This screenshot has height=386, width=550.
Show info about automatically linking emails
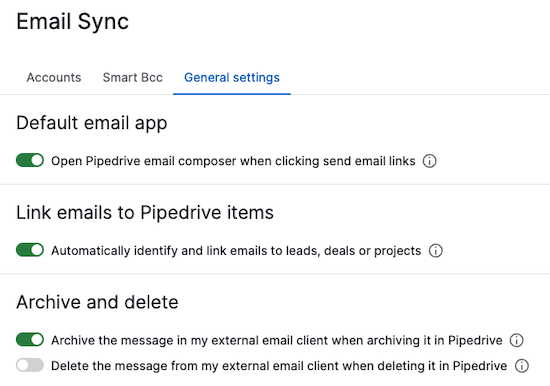coord(436,251)
